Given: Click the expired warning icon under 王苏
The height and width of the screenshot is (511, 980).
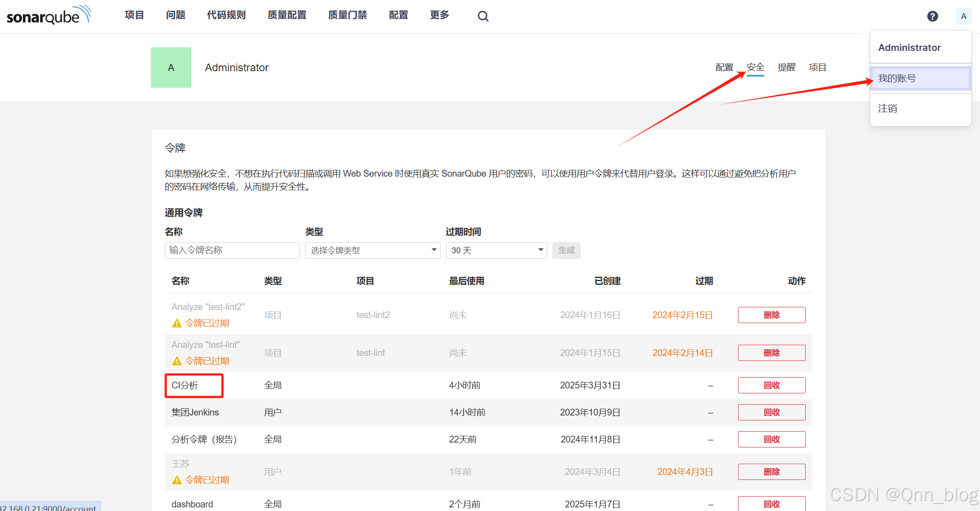Looking at the screenshot, I should pos(177,480).
